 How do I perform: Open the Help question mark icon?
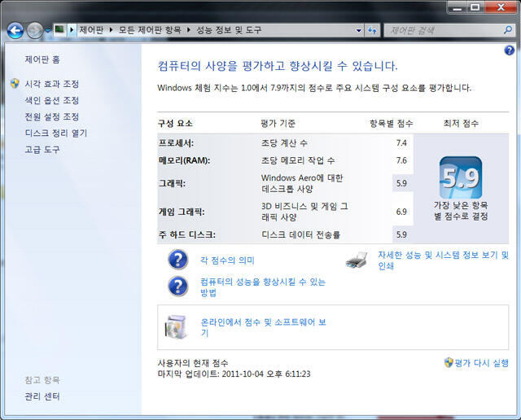pos(509,50)
